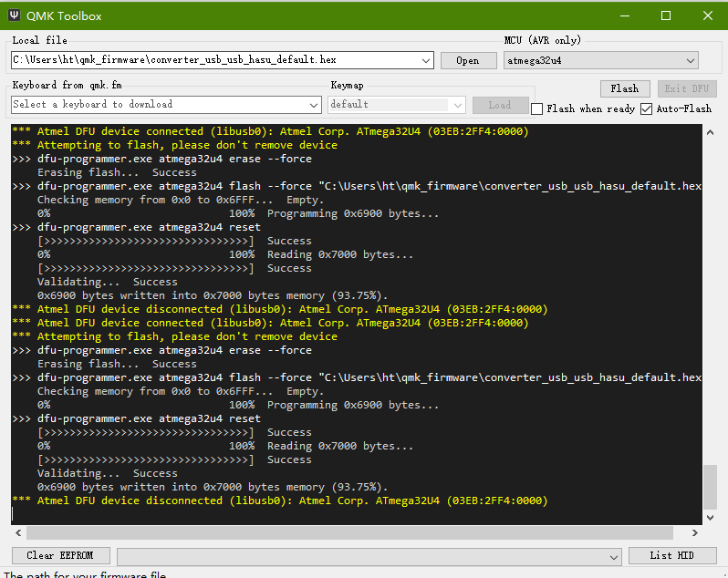Click the Clear EEPROM button
Viewport: 728px width, 578px height.
60,555
